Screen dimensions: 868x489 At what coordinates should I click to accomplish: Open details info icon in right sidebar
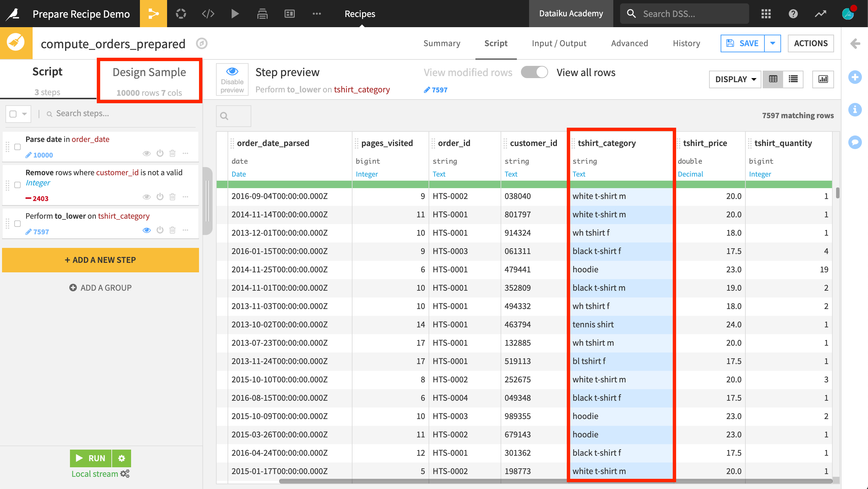(x=855, y=110)
